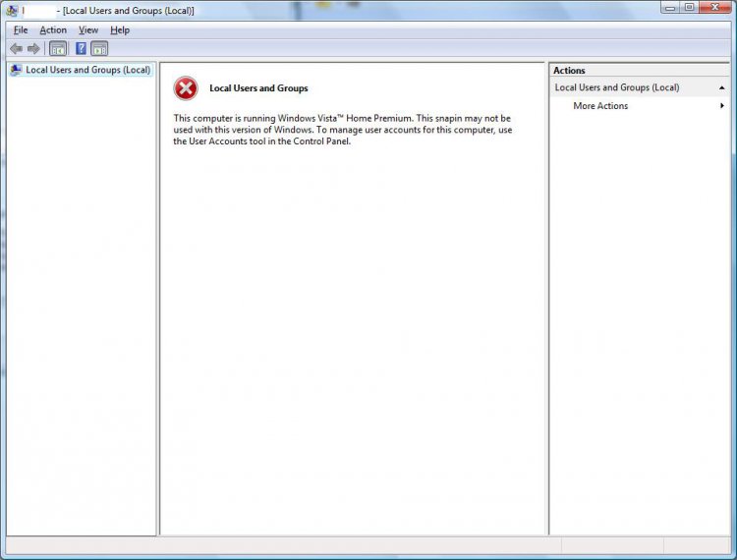Click the red error X icon
This screenshot has height=560, width=737.
pyautogui.click(x=186, y=88)
